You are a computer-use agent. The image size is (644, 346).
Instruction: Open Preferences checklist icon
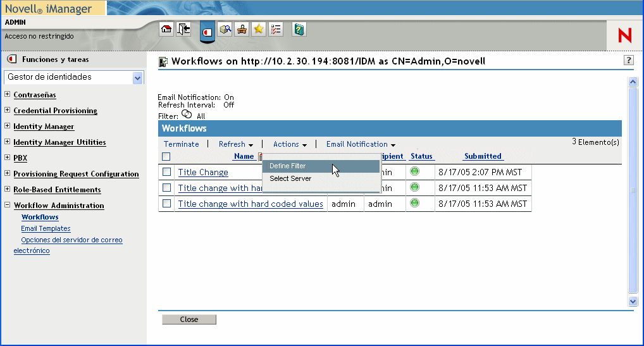coord(276,29)
